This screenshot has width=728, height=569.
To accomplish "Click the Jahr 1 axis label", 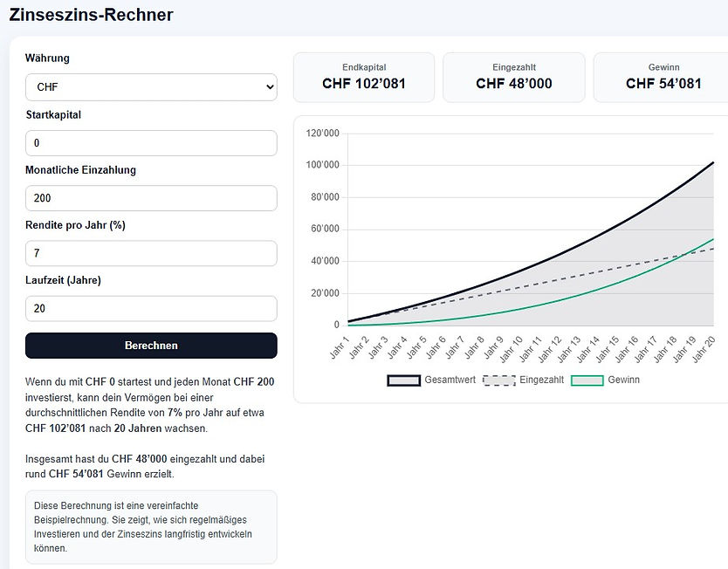I will pyautogui.click(x=340, y=347).
